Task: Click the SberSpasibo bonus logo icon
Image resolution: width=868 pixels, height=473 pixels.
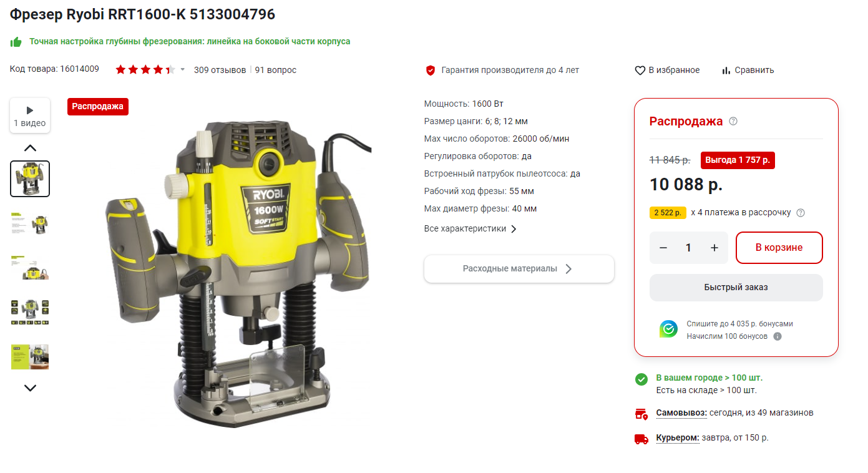Action: point(668,329)
